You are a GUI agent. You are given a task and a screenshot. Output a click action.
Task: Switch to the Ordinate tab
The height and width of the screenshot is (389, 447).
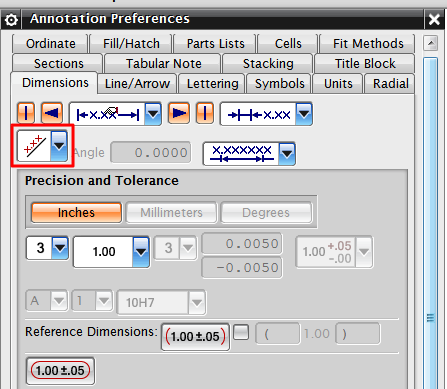coord(51,44)
